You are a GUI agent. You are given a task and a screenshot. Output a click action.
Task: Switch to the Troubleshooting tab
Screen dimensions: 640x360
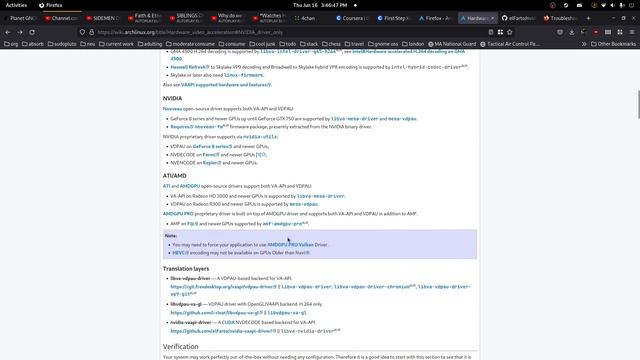(x=560, y=18)
